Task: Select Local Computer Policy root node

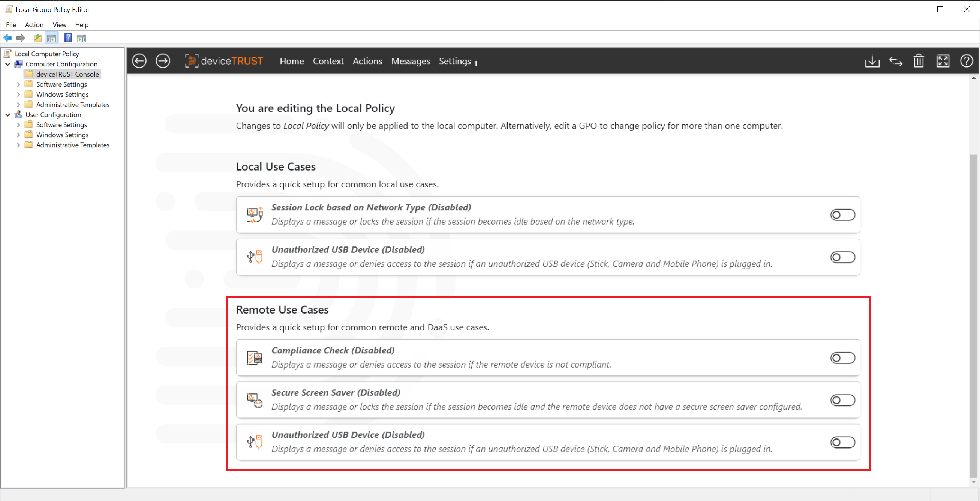Action: 47,54
